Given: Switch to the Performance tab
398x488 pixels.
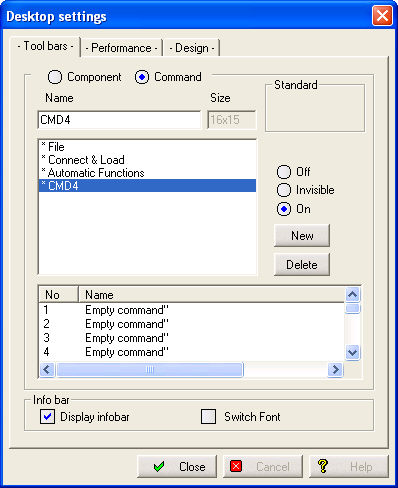Looking at the screenshot, I should click(x=122, y=48).
